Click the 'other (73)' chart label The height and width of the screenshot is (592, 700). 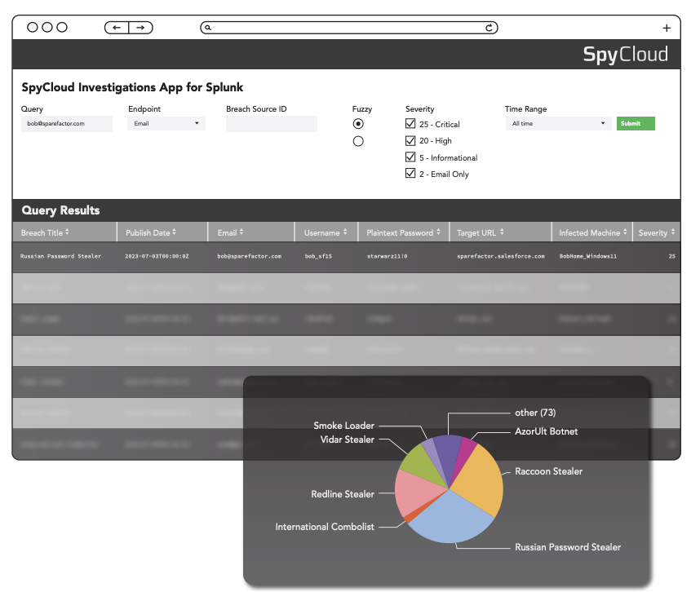tap(535, 413)
